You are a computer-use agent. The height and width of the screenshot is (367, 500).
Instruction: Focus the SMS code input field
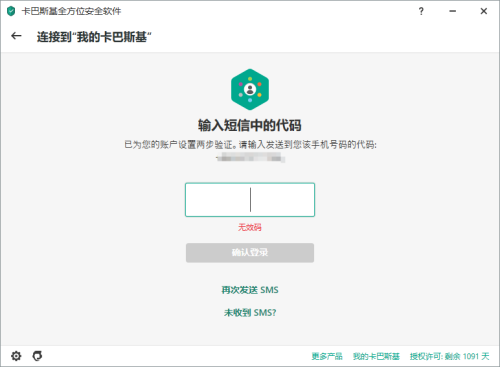point(250,200)
